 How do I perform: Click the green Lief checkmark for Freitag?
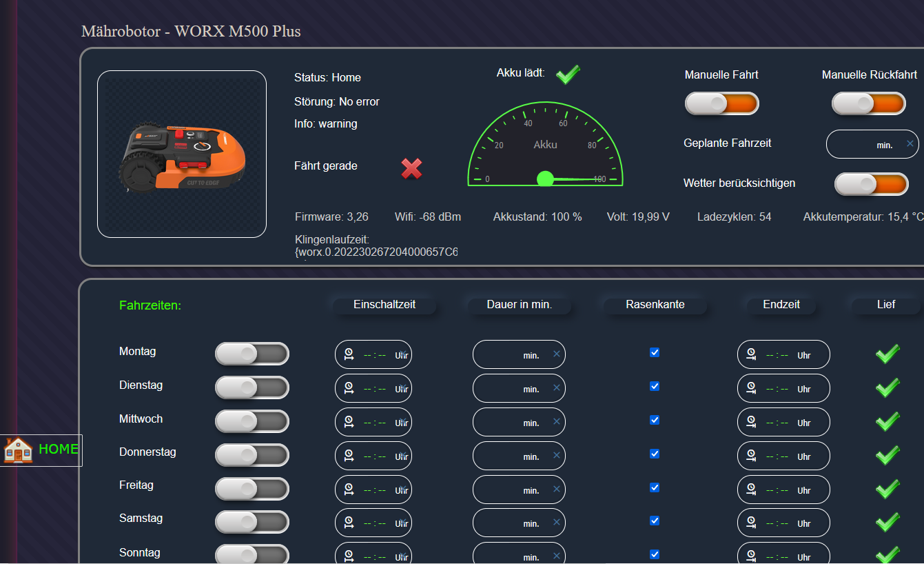887,489
